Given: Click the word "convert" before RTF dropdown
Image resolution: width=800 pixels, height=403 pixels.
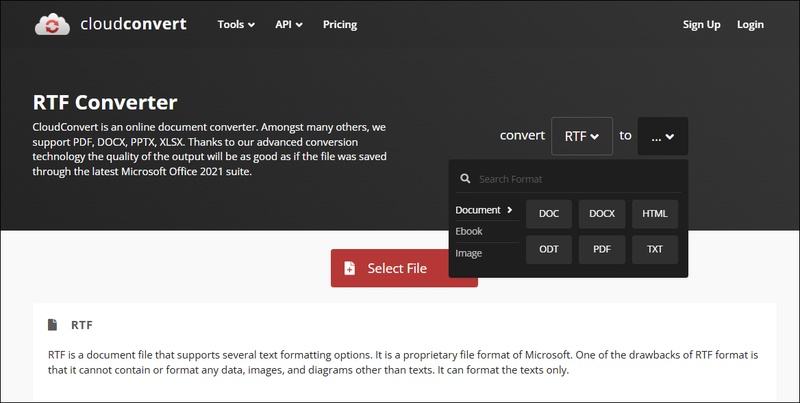Looking at the screenshot, I should 522,136.
